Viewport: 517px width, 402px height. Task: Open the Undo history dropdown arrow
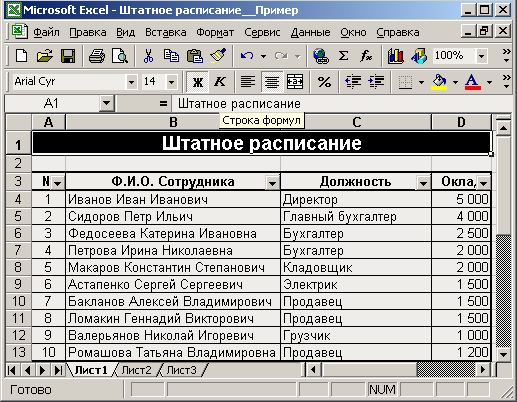(263, 56)
